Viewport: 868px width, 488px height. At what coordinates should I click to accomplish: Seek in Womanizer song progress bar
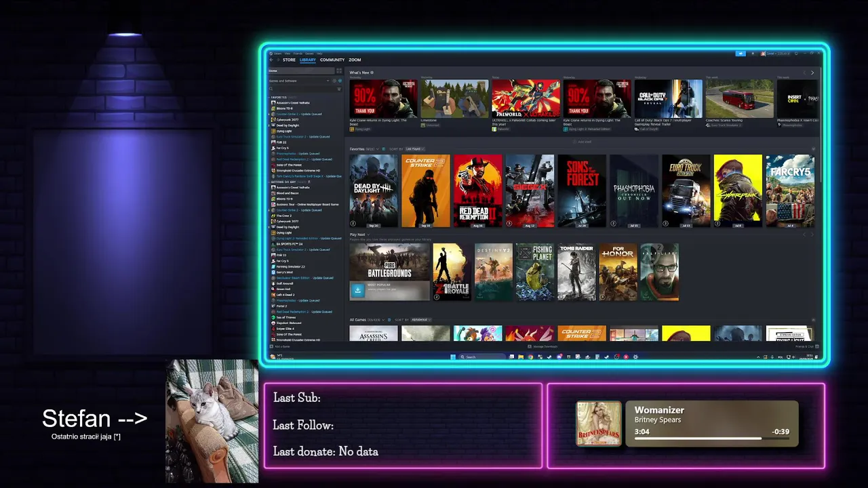(711, 438)
